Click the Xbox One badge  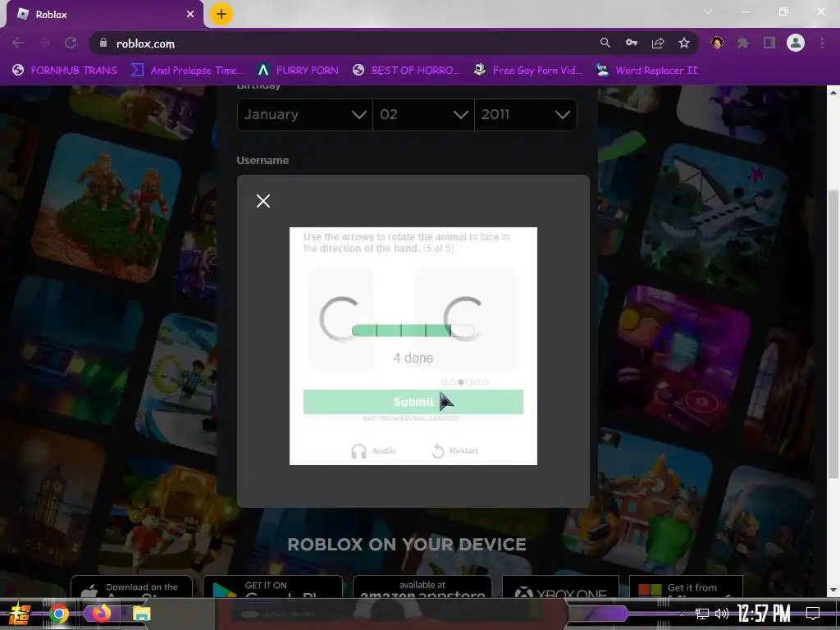point(560,587)
